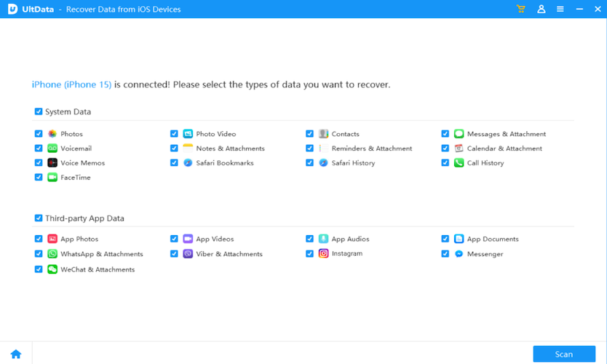Untick the Call History checkbox
The width and height of the screenshot is (607, 364).
[445, 163]
